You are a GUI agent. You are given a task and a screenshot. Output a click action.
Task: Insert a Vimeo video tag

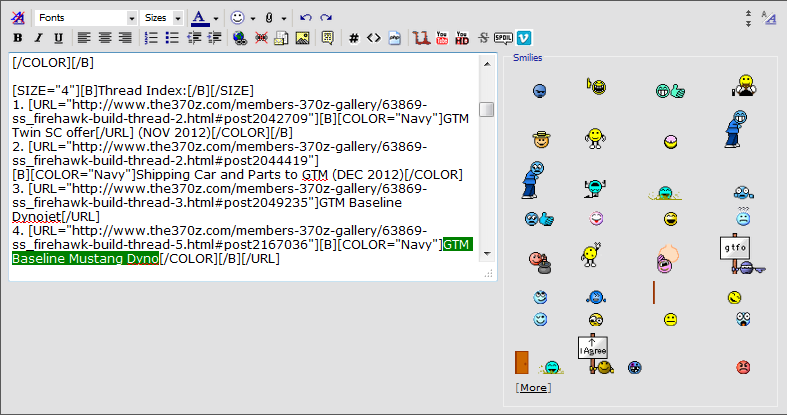tap(524, 38)
